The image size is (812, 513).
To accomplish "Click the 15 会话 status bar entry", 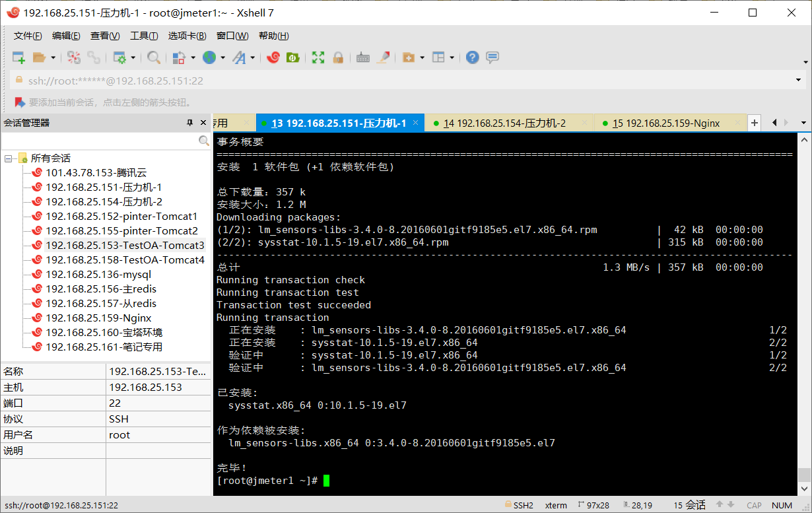I will pos(690,505).
